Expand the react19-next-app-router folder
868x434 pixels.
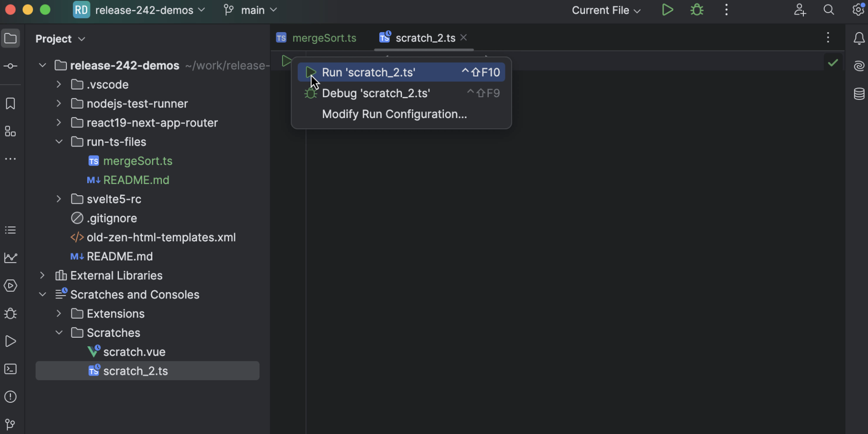point(59,123)
